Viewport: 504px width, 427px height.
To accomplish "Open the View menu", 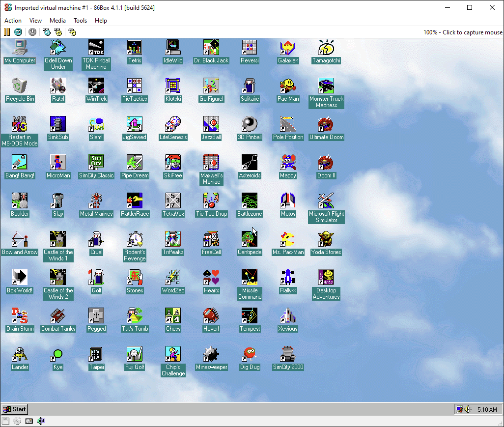I will coord(35,21).
